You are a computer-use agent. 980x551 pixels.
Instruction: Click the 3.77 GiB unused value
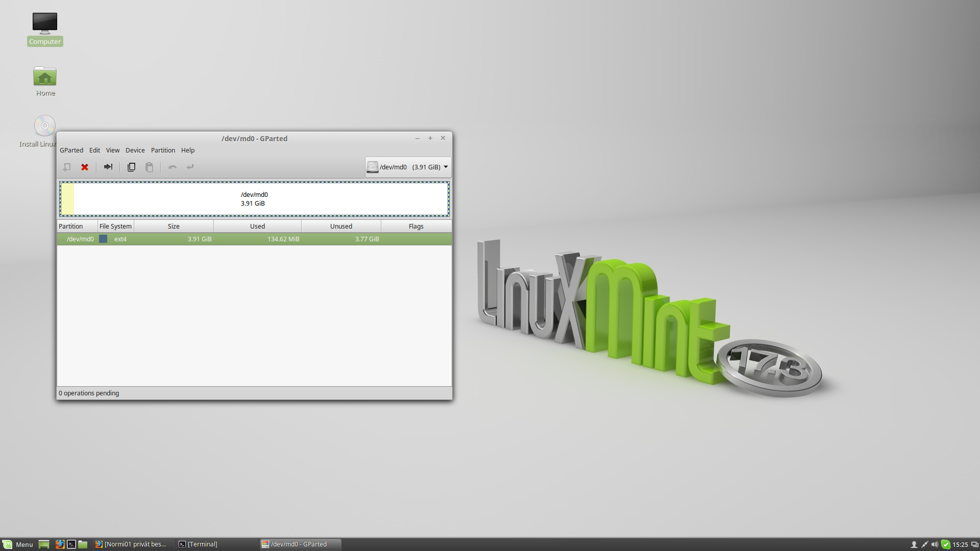point(367,239)
